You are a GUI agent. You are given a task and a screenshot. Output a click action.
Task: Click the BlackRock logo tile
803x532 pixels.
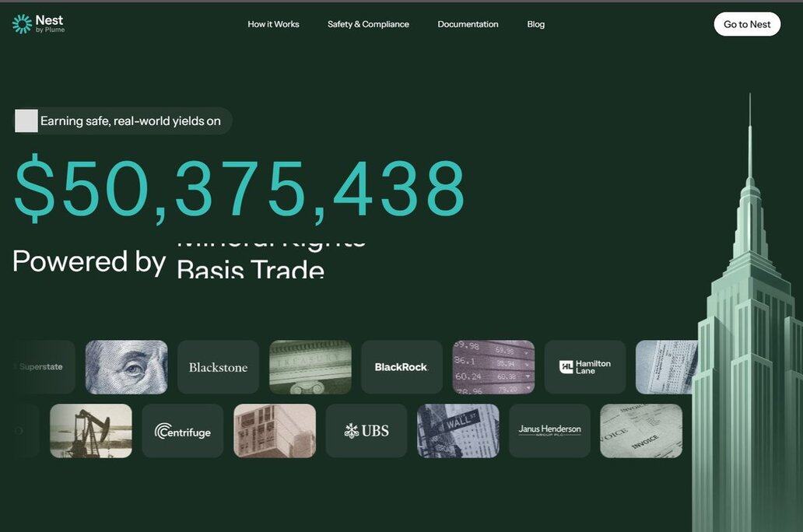pyautogui.click(x=401, y=367)
